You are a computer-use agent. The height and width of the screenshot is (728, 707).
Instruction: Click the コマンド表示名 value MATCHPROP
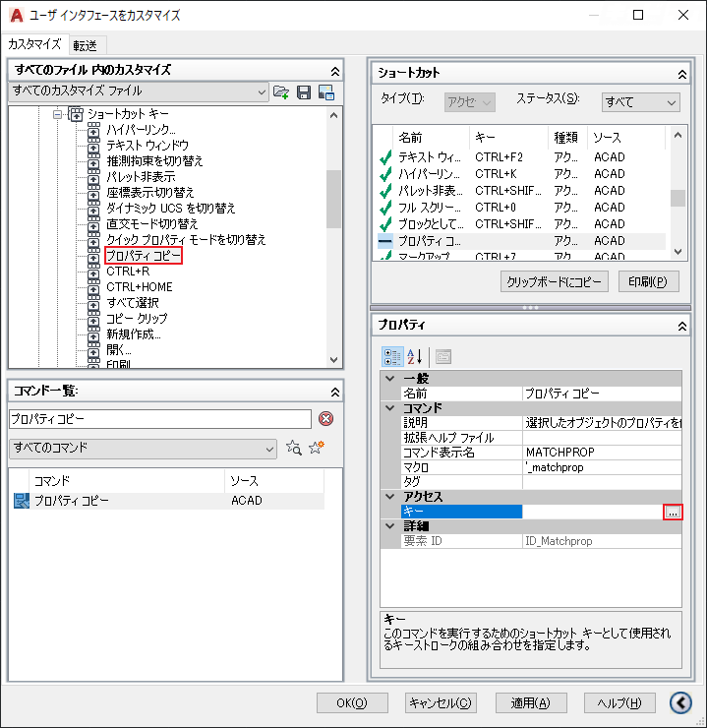point(560,453)
